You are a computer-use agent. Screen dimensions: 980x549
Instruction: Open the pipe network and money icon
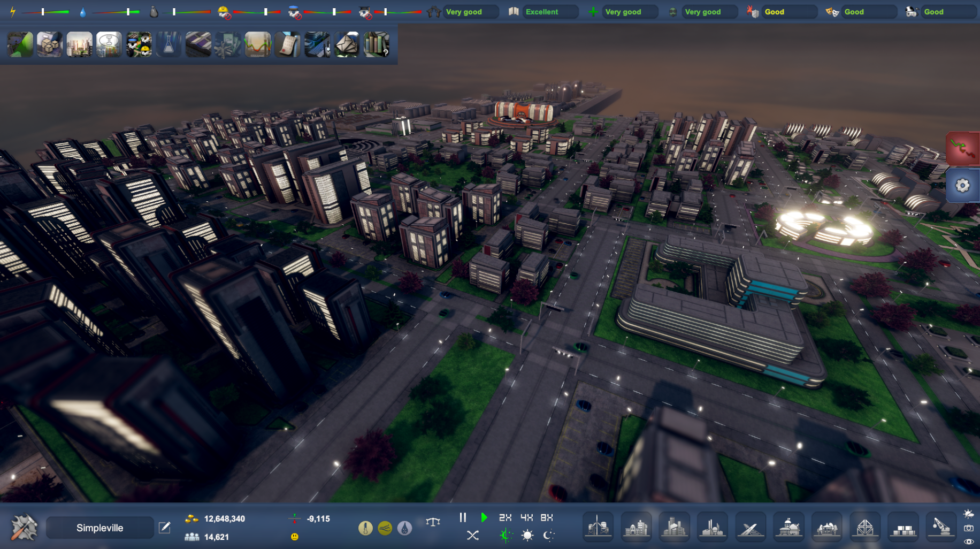pyautogui.click(x=228, y=44)
